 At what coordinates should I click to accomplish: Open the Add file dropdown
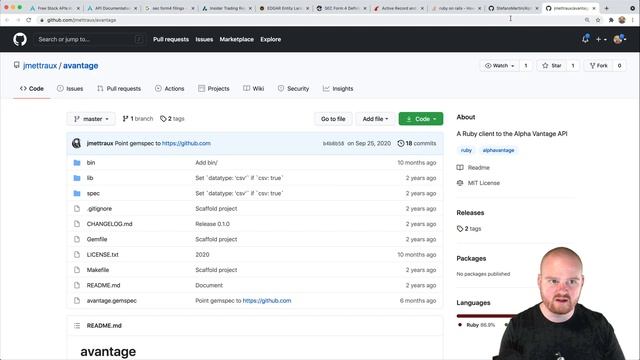[375, 119]
